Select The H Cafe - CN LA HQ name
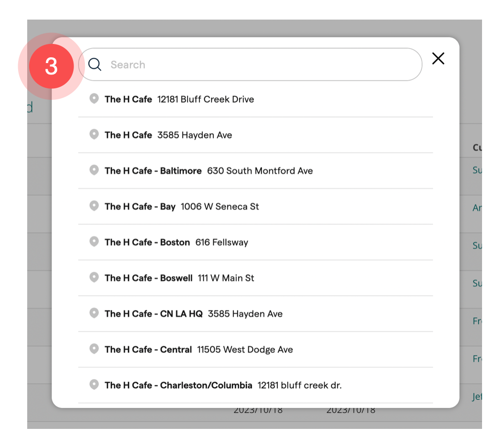Screen dimensions: 504x448 (153, 314)
